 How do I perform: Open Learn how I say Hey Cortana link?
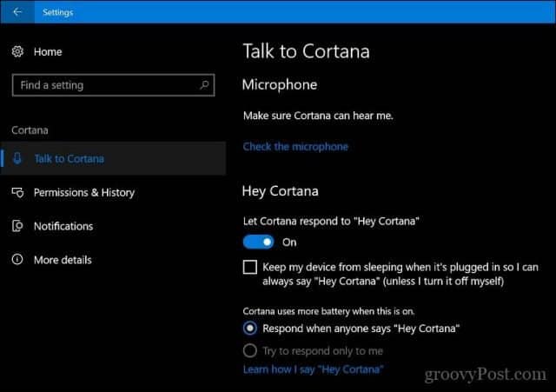313,369
